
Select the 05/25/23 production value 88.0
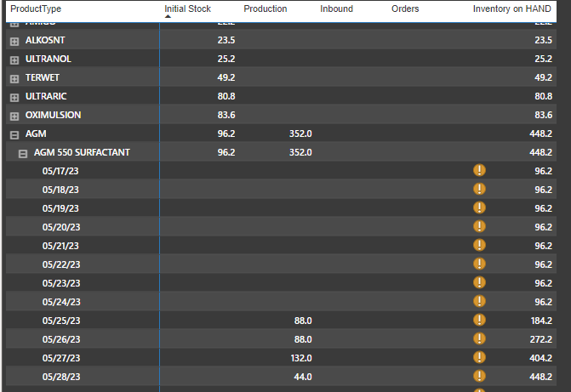point(303,321)
